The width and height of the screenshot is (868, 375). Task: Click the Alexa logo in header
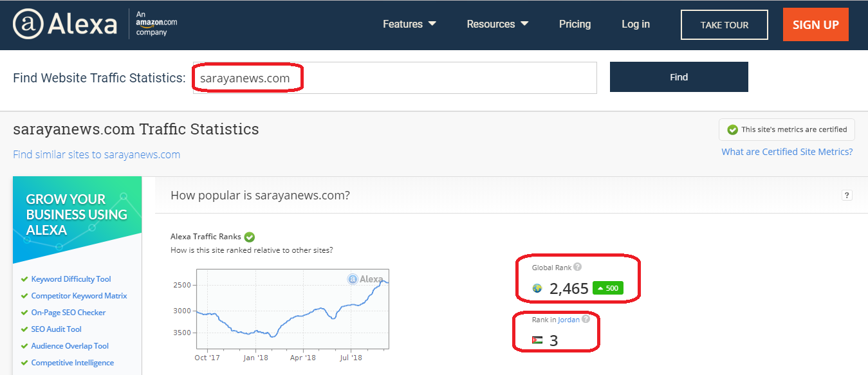coord(65,24)
